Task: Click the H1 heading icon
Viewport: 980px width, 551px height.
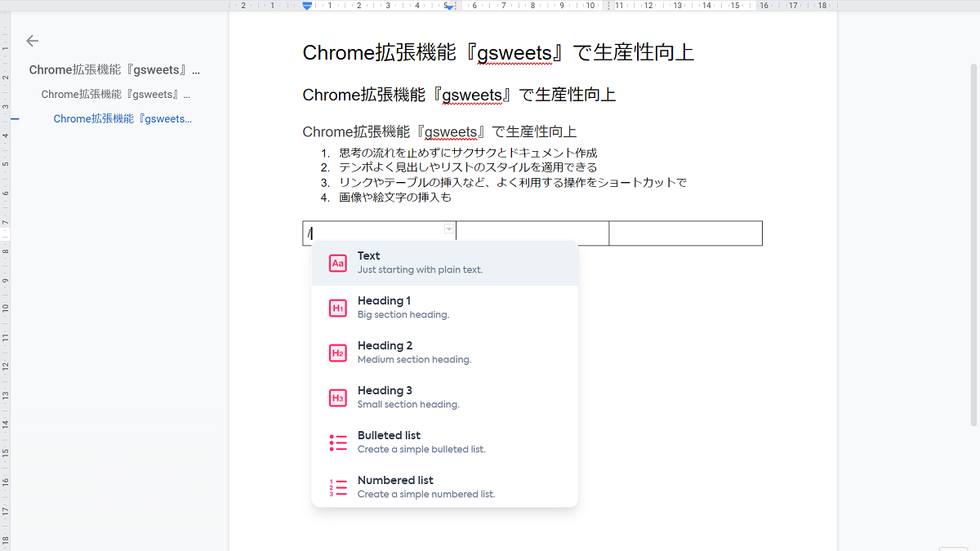Action: pos(338,308)
